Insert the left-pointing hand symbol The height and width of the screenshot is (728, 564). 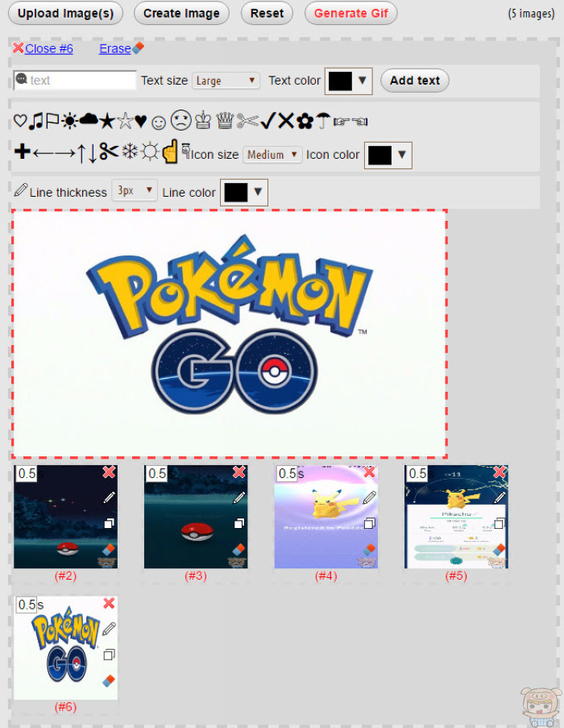point(359,122)
